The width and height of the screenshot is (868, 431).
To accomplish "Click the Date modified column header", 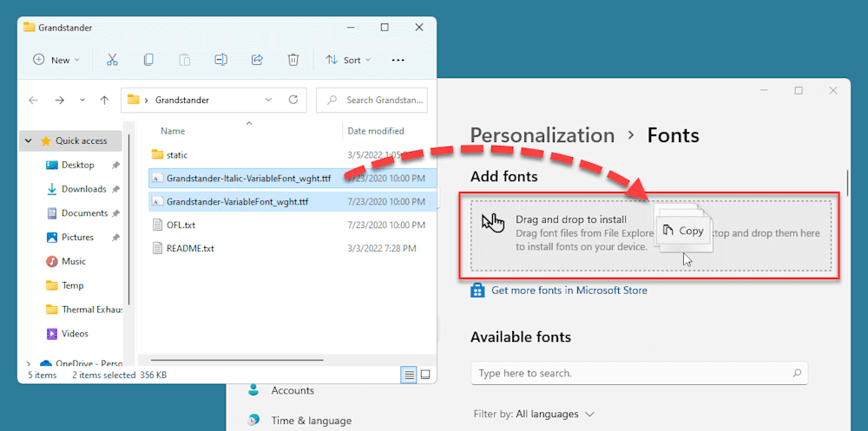I will 375,131.
